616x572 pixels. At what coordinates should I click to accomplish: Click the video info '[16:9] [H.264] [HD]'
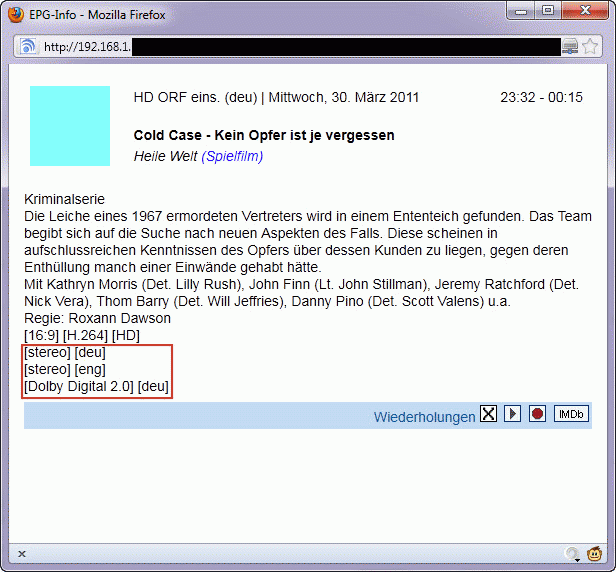pyautogui.click(x=82, y=336)
